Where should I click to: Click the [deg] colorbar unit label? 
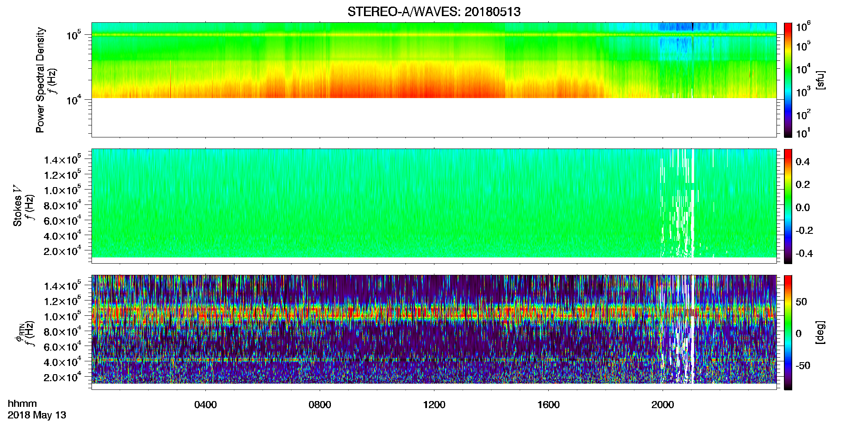point(820,332)
